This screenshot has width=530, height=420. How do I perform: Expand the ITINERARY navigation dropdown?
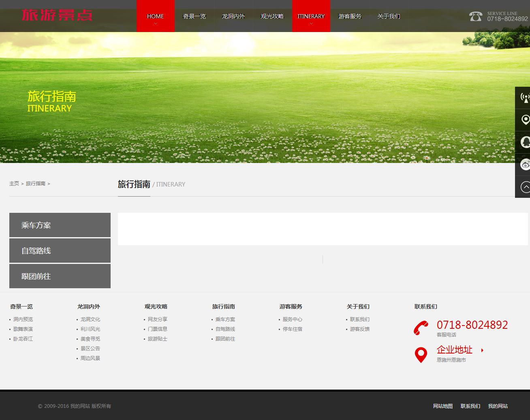[311, 24]
